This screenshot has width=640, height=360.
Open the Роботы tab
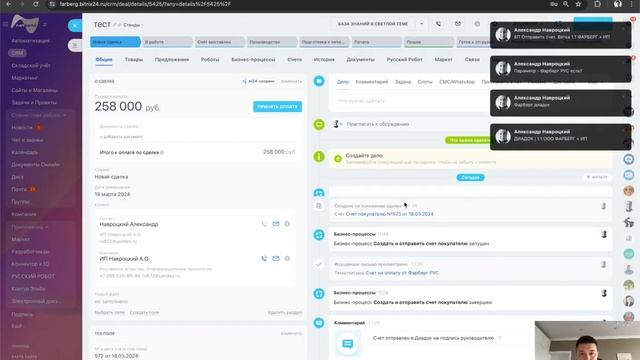tap(210, 60)
